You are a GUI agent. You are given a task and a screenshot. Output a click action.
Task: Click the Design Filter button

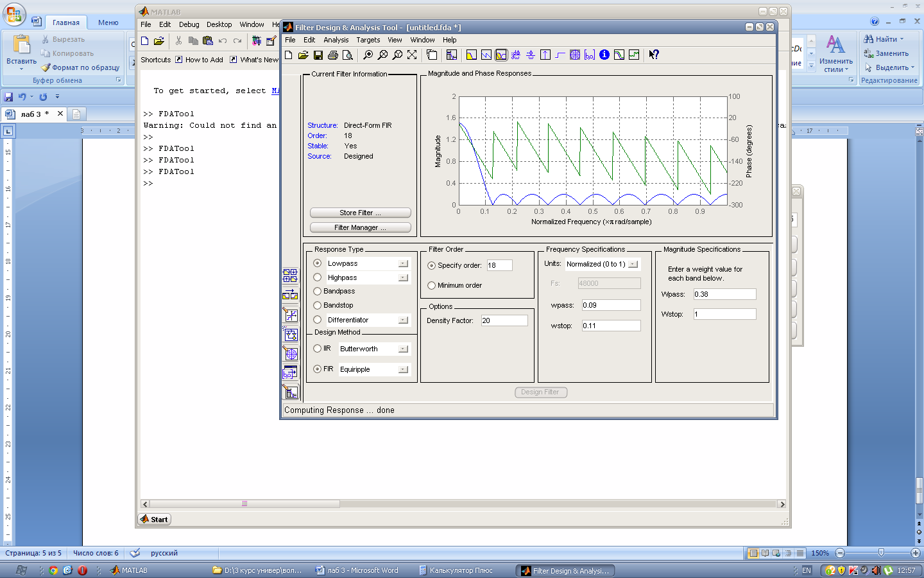click(541, 392)
